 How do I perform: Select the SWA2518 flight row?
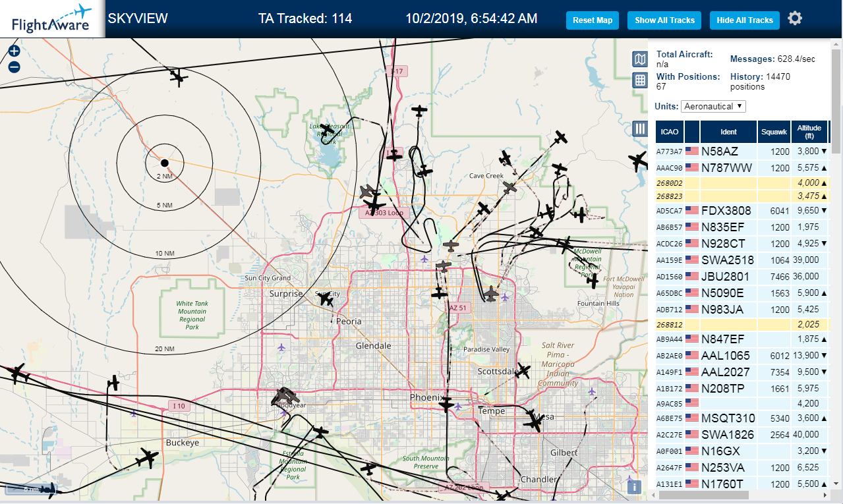click(x=741, y=260)
